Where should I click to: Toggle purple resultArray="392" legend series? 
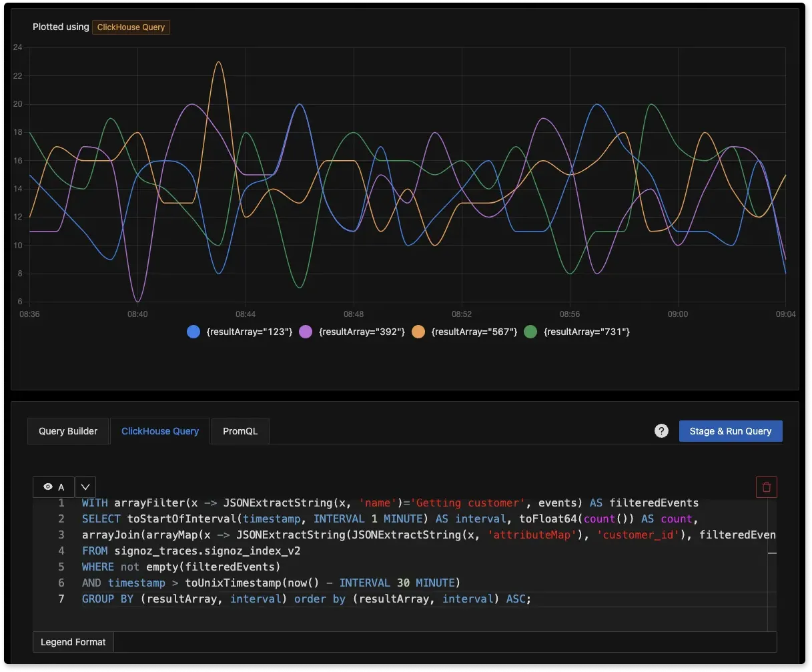click(353, 332)
